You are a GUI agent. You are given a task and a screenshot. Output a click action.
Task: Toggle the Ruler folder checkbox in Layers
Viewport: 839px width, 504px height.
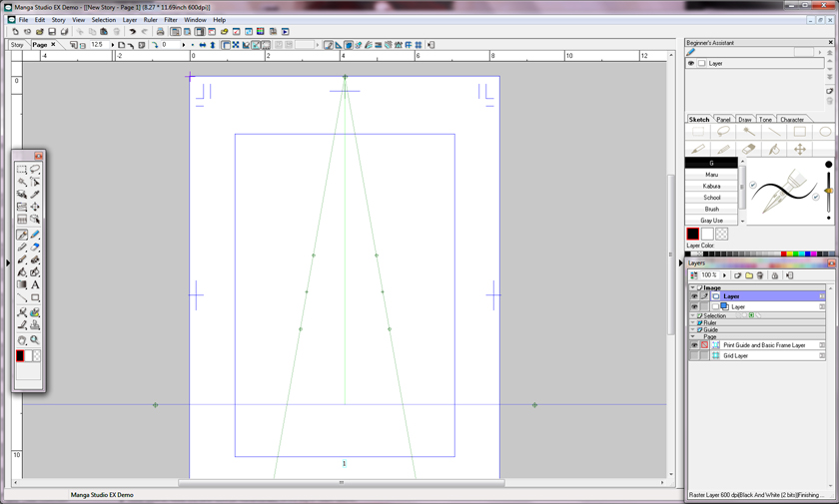pyautogui.click(x=699, y=323)
